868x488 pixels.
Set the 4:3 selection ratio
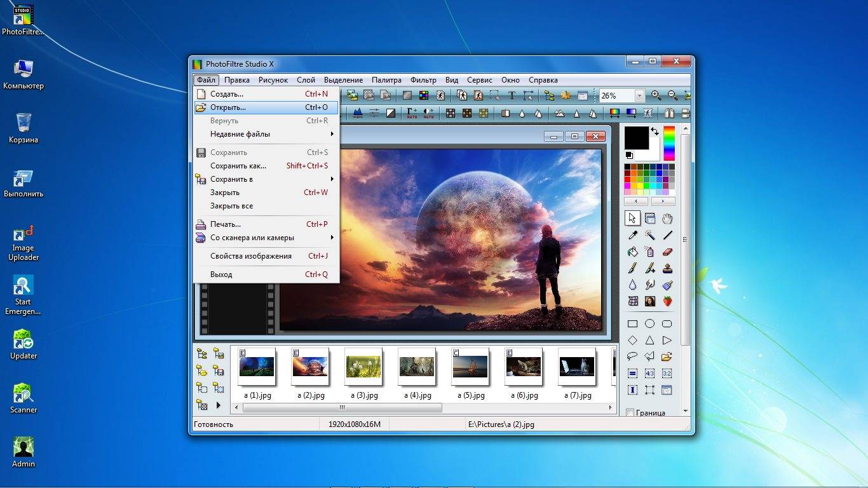point(649,374)
